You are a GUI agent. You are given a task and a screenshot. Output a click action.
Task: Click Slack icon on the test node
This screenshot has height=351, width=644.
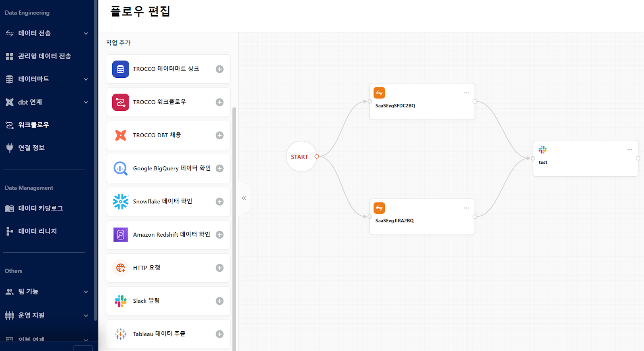(x=543, y=150)
